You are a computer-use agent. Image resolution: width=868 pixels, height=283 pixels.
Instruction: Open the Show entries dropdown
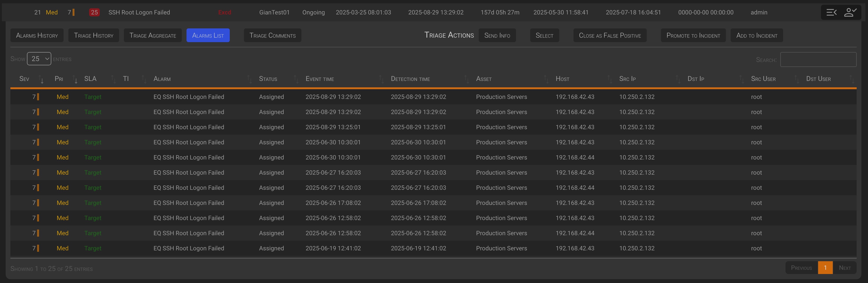39,59
